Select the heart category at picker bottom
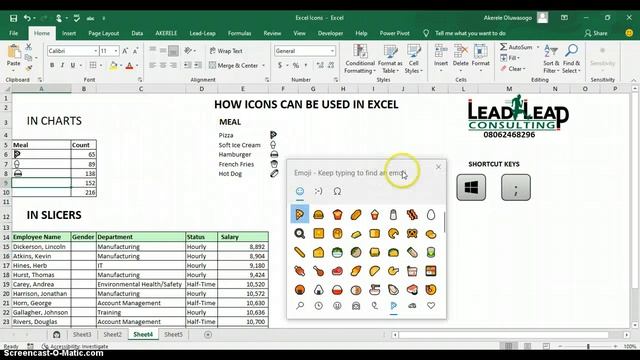 431,306
